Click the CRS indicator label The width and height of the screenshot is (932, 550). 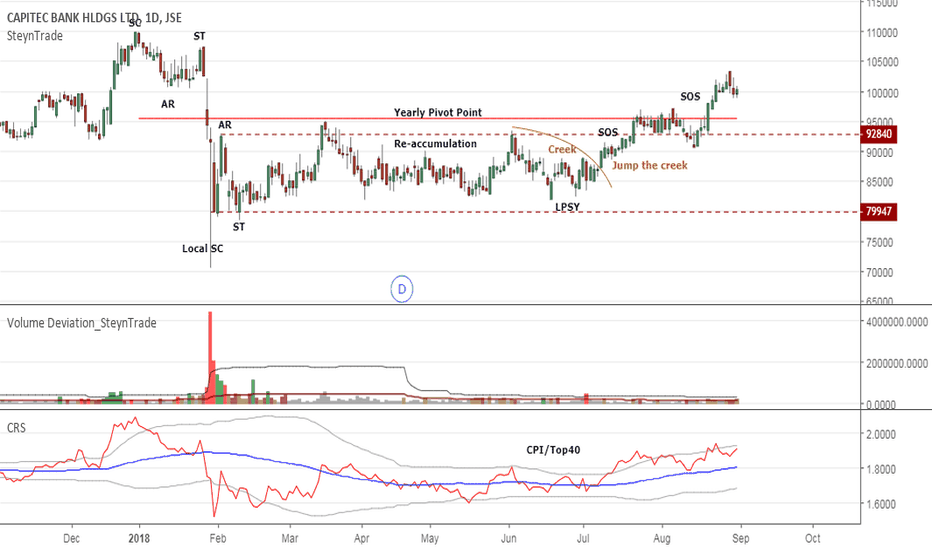pyautogui.click(x=16, y=428)
